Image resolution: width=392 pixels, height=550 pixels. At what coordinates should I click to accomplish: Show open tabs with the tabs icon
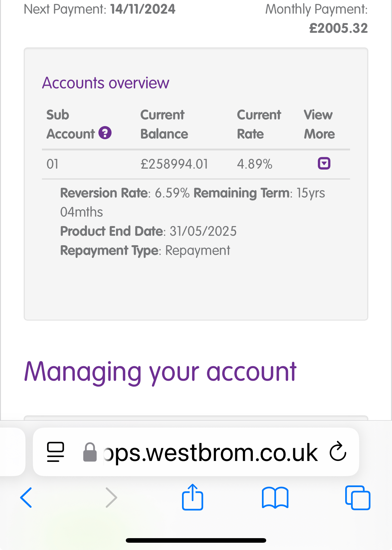tap(358, 497)
